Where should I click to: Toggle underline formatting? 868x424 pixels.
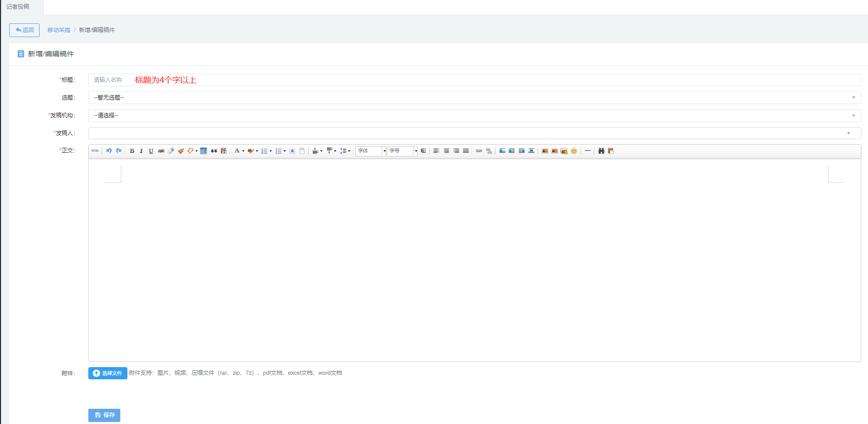click(x=151, y=151)
